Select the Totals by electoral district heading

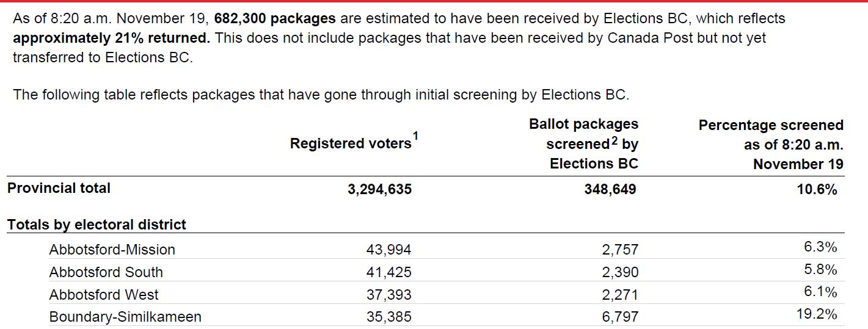(x=97, y=225)
